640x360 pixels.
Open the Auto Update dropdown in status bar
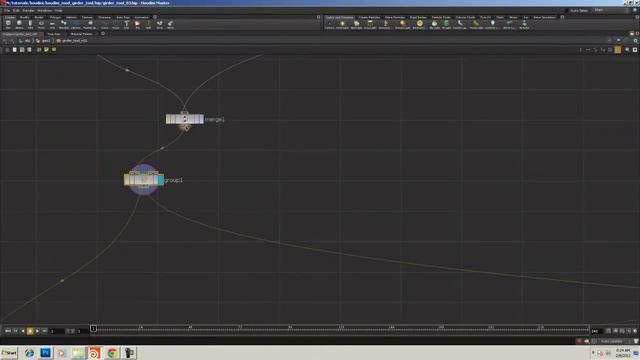tap(613, 341)
